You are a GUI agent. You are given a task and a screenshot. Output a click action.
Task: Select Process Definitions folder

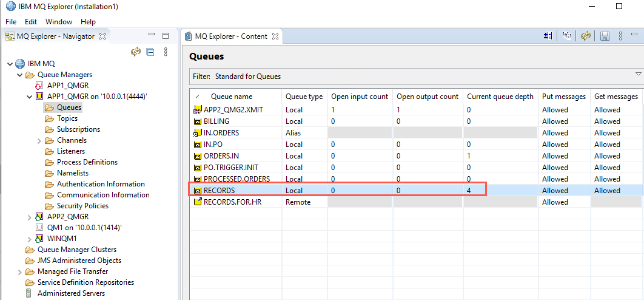[87, 162]
